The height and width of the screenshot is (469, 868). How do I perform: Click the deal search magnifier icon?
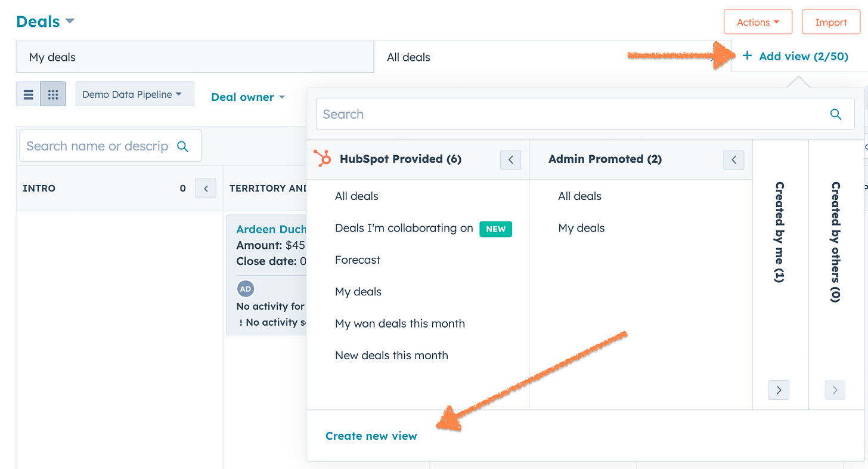(x=183, y=146)
